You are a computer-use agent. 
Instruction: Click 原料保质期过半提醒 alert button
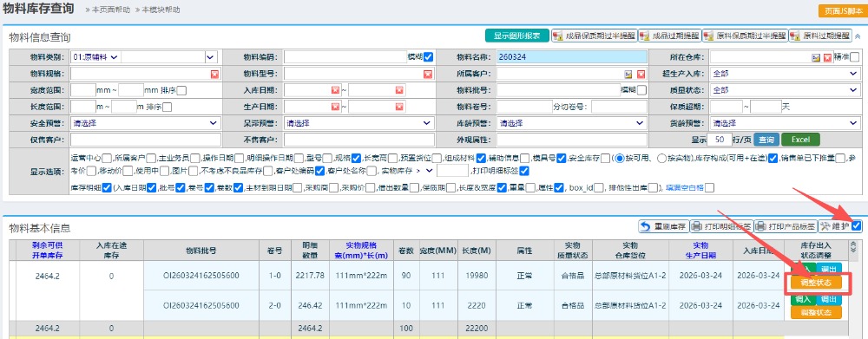(x=745, y=36)
